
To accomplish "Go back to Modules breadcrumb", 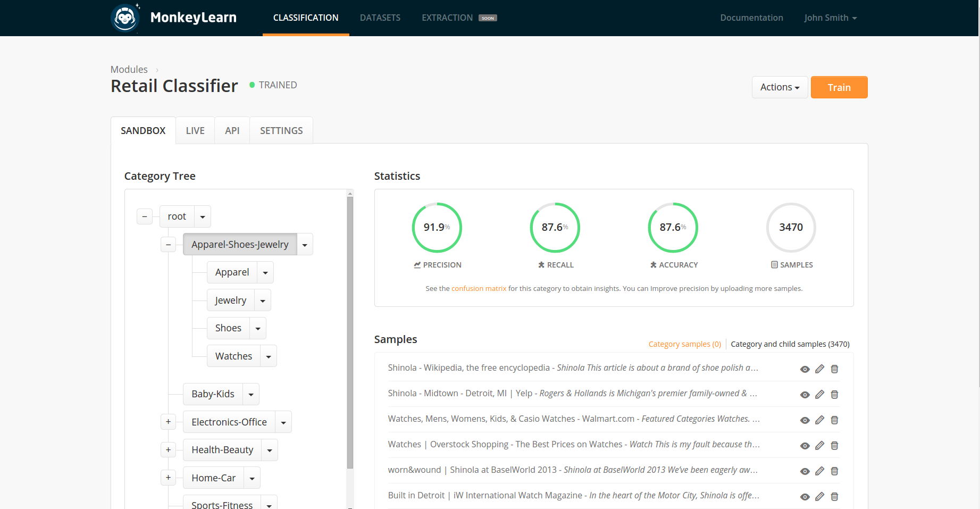I will [x=129, y=70].
